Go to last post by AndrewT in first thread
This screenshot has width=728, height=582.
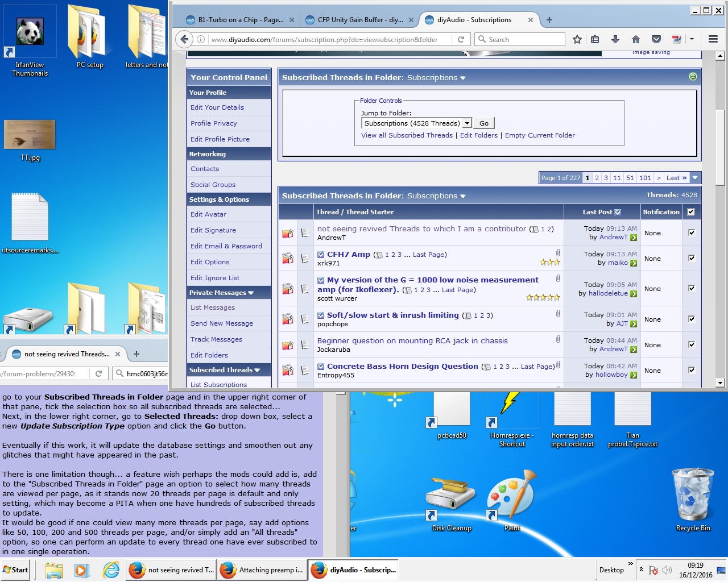(633, 238)
